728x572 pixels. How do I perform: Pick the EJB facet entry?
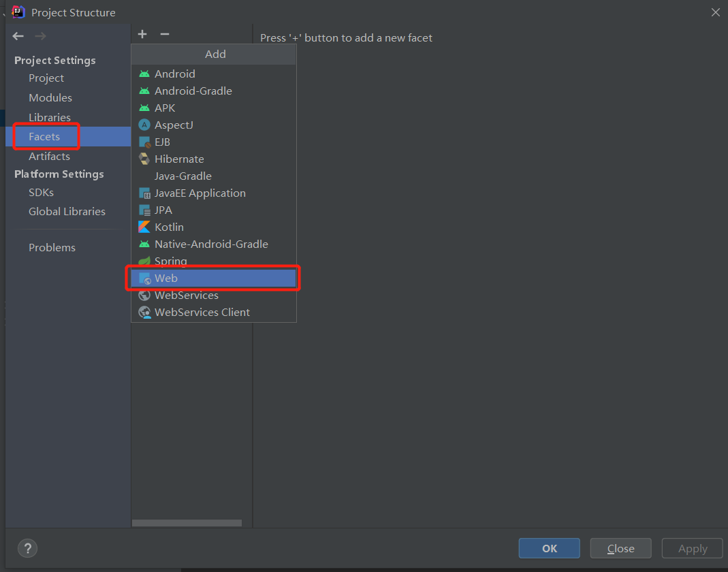(x=214, y=142)
